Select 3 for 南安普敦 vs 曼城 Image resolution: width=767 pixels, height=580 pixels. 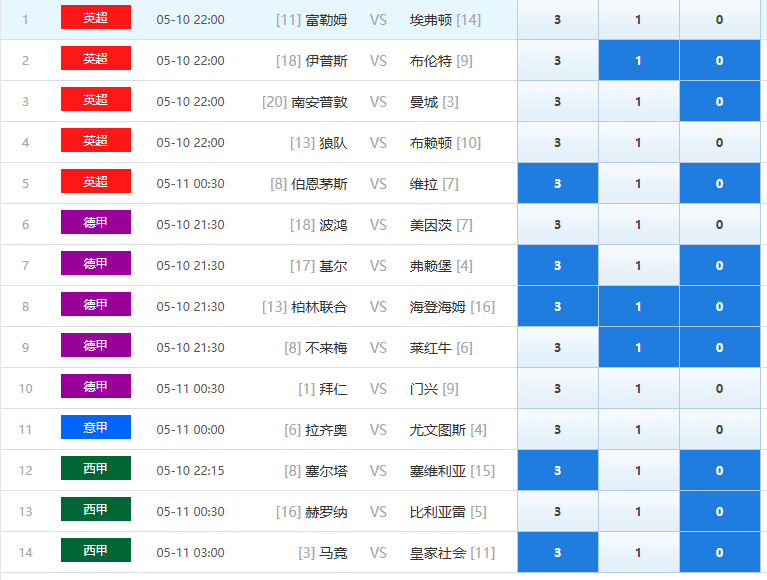pos(558,102)
